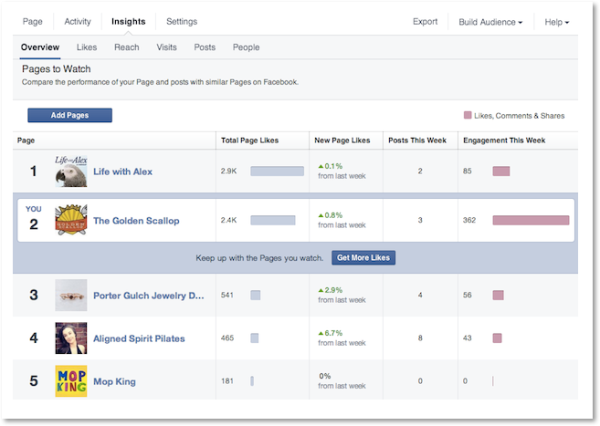Open the Settings tab
Image resolution: width=600 pixels, height=426 pixels.
pos(182,21)
